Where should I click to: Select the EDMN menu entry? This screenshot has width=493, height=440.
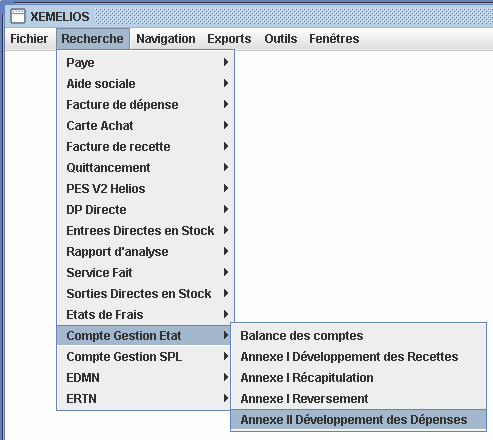tap(144, 377)
